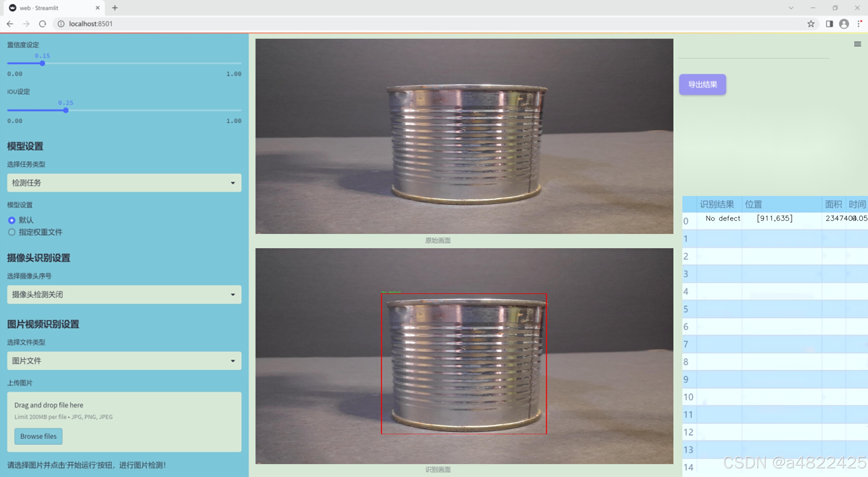Expand the 检测任务 task type dropdown
This screenshot has height=477, width=868.
124,183
